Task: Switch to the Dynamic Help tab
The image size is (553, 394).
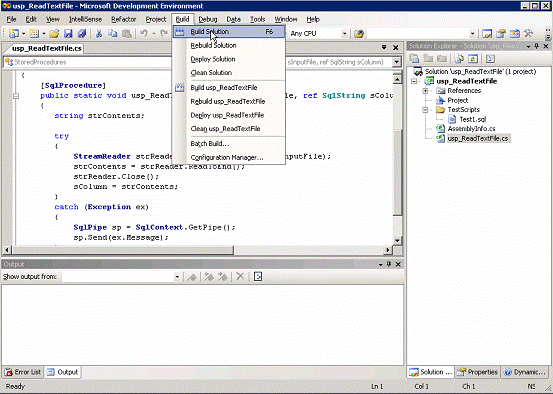Action: 524,372
